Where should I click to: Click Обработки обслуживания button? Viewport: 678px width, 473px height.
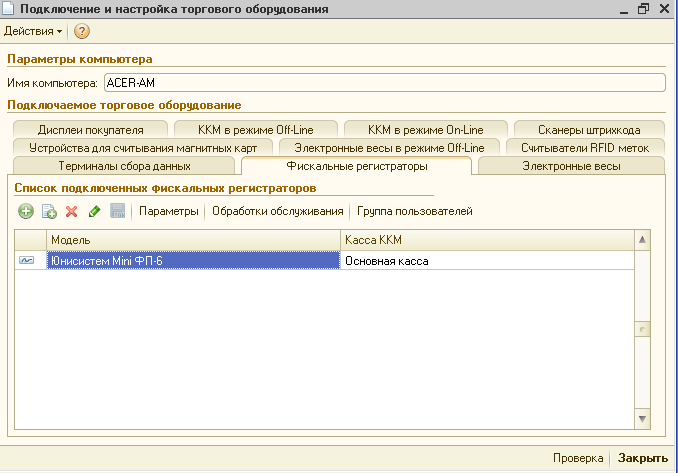pos(278,211)
